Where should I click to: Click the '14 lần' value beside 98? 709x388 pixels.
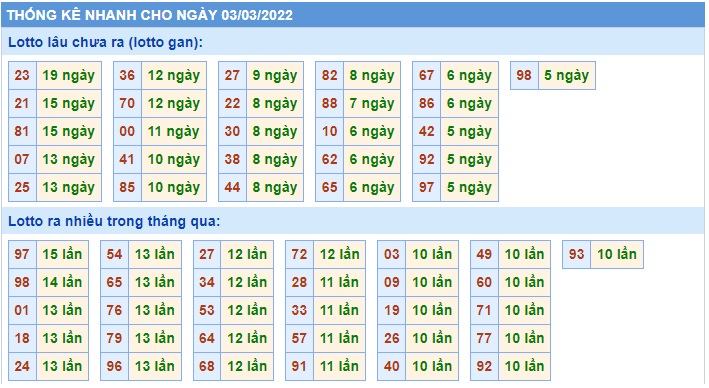62,282
